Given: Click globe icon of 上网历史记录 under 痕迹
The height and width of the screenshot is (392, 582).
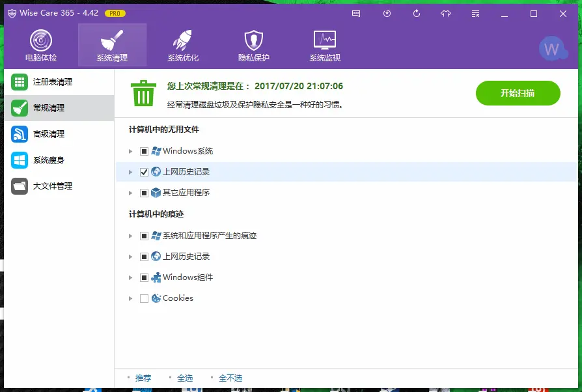Looking at the screenshot, I should click(156, 257).
